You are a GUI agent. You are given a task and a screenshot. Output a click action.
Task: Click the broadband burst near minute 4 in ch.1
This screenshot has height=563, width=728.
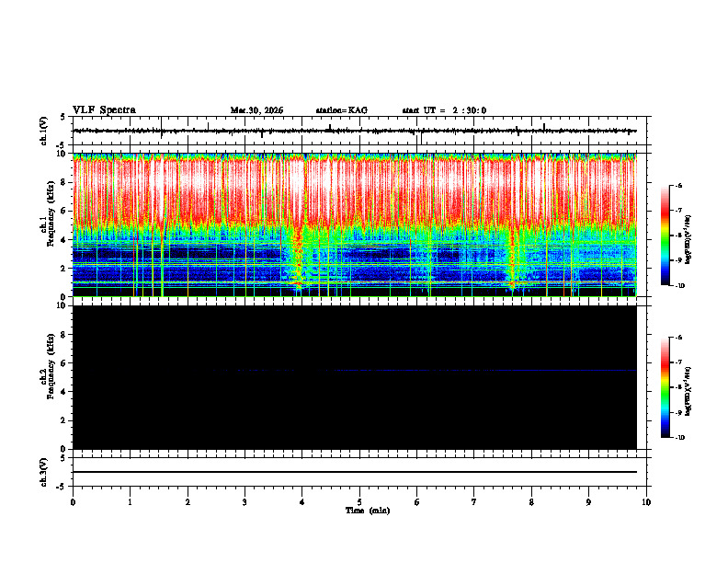[x=297, y=256]
